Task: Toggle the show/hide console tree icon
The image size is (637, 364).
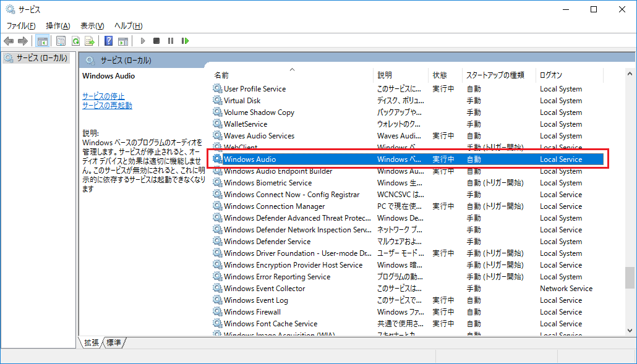Action: [42, 41]
